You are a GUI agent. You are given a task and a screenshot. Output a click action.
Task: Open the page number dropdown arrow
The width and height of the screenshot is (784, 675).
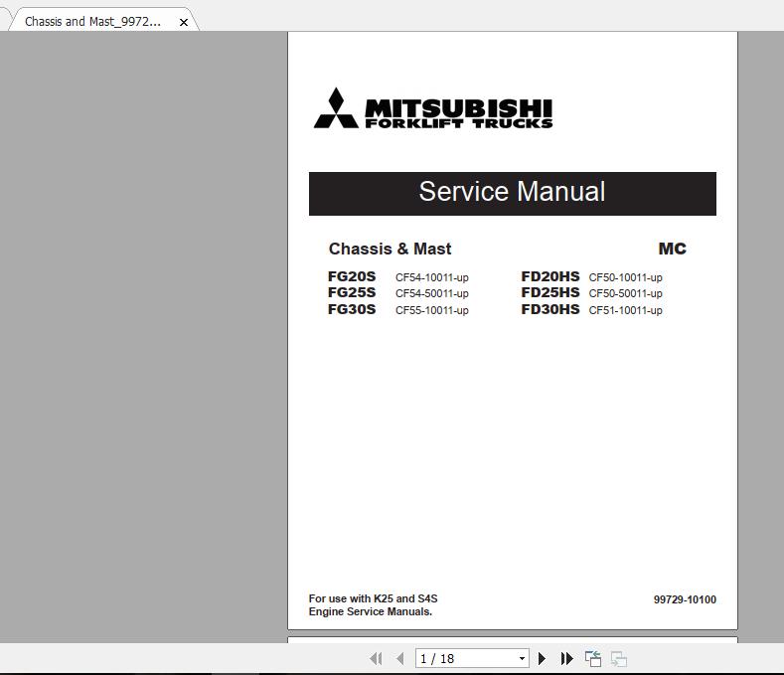pos(522,658)
